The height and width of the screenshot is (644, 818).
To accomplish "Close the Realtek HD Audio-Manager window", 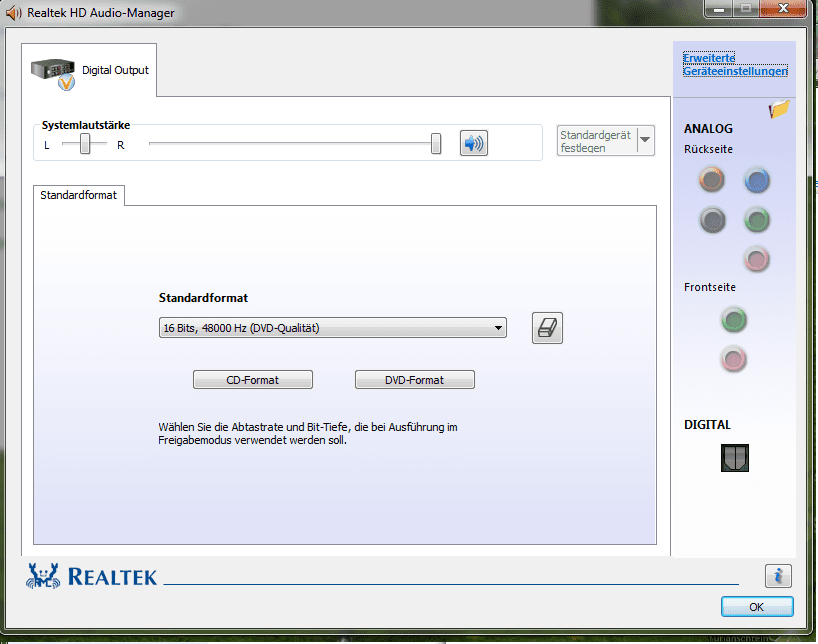I will coord(783,8).
